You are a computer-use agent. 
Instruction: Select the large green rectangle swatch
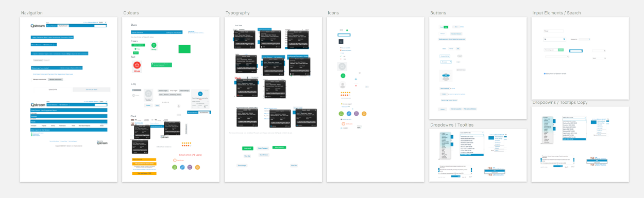(x=184, y=49)
